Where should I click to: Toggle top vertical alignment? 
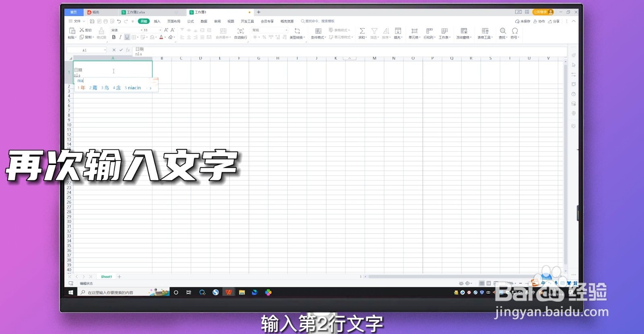pyautogui.click(x=182, y=30)
